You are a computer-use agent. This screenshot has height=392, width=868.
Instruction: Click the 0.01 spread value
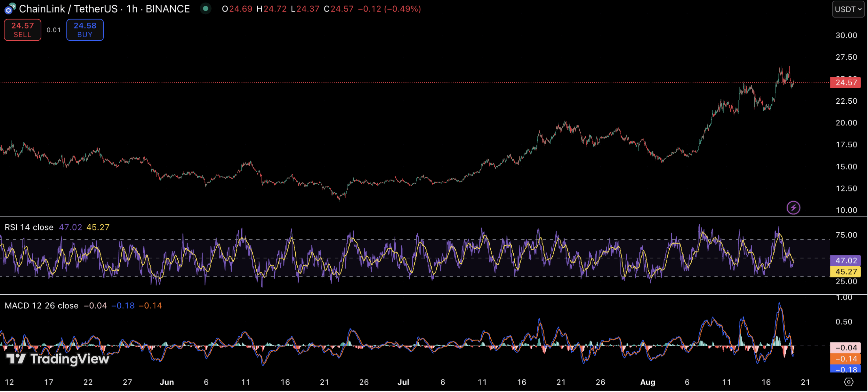pos(54,30)
